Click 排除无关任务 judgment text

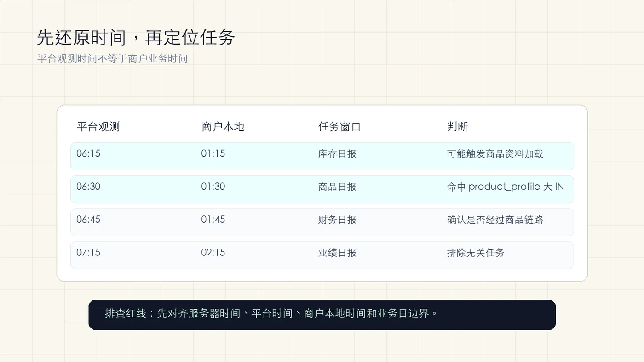[476, 253]
